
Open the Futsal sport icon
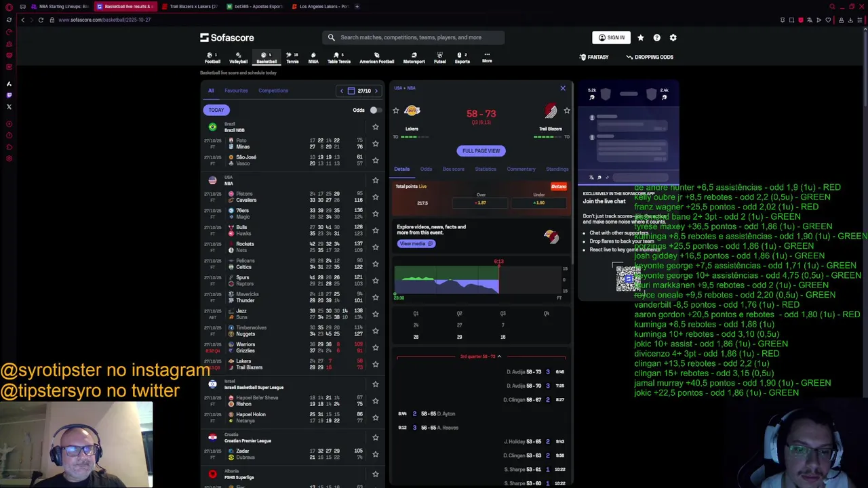pyautogui.click(x=439, y=58)
